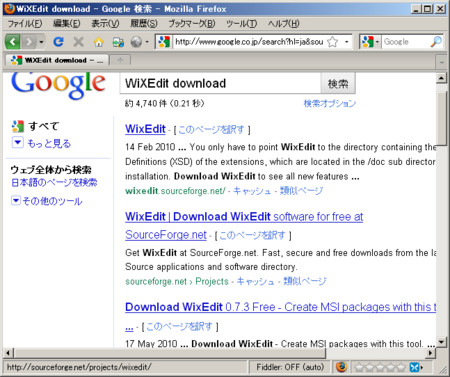
Task: Go to the Home page icon
Action: click(98, 42)
